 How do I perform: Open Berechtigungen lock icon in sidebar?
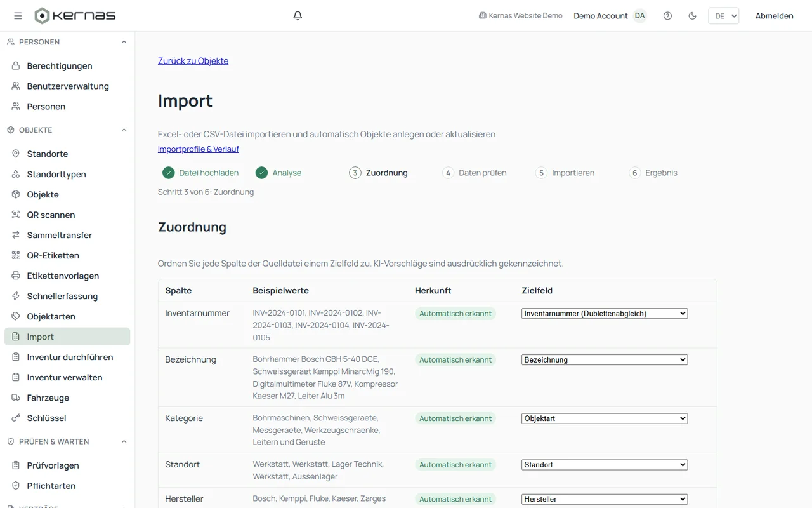pyautogui.click(x=16, y=66)
